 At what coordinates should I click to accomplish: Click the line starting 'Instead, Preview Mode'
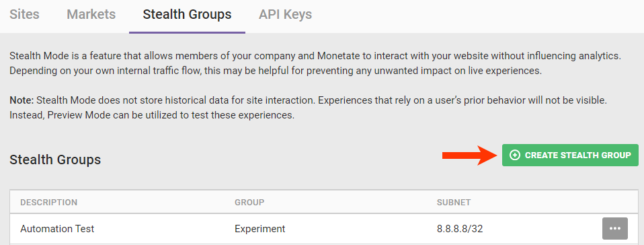point(152,115)
